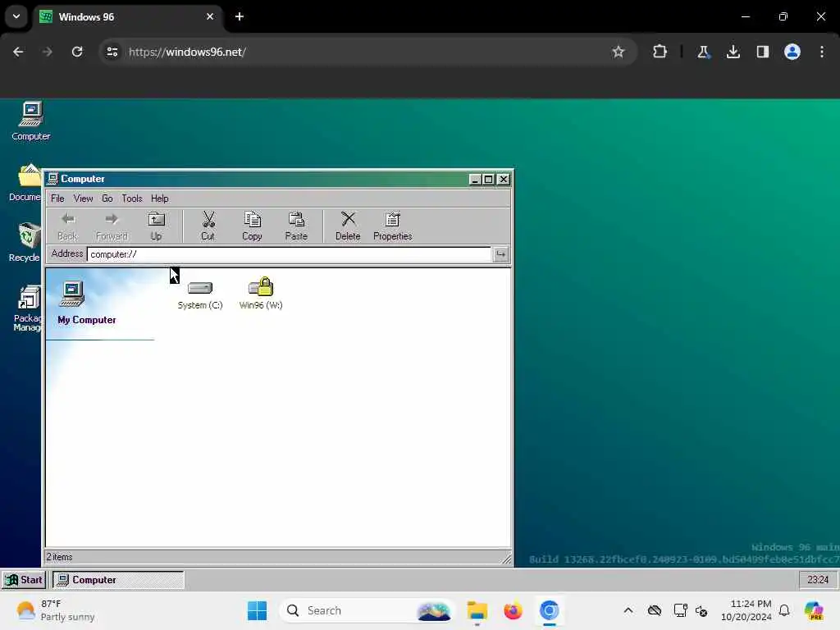Open the Windows 96 Start menu

tap(24, 580)
